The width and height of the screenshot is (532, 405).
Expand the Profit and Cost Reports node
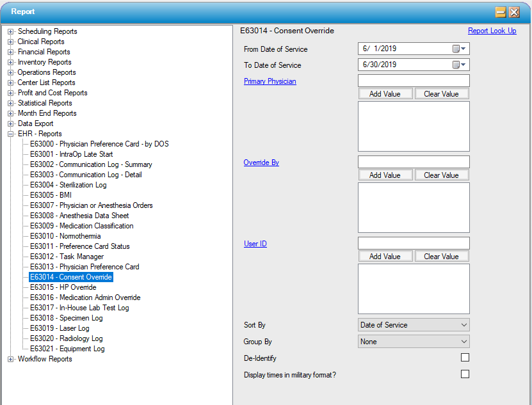pos(10,93)
